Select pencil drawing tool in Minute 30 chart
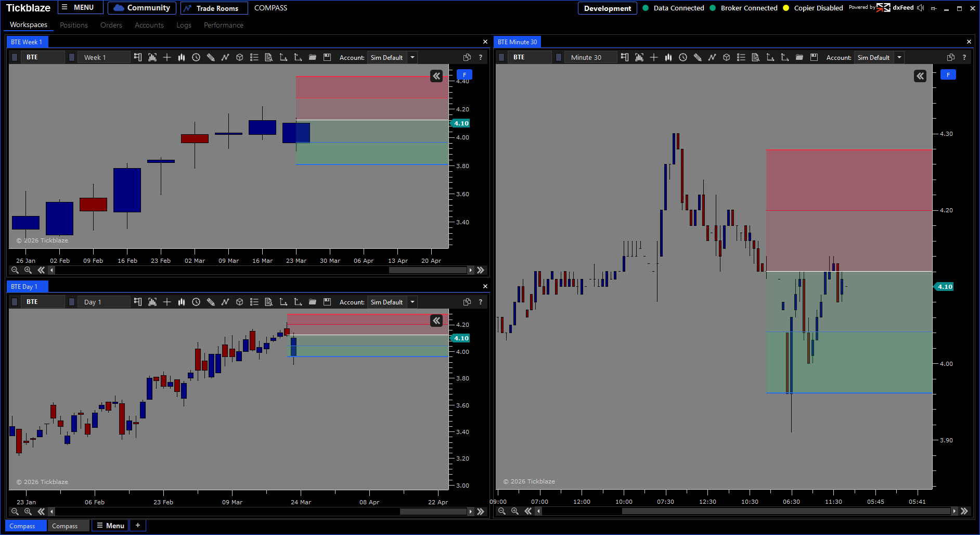Image resolution: width=980 pixels, height=535 pixels. pos(698,57)
